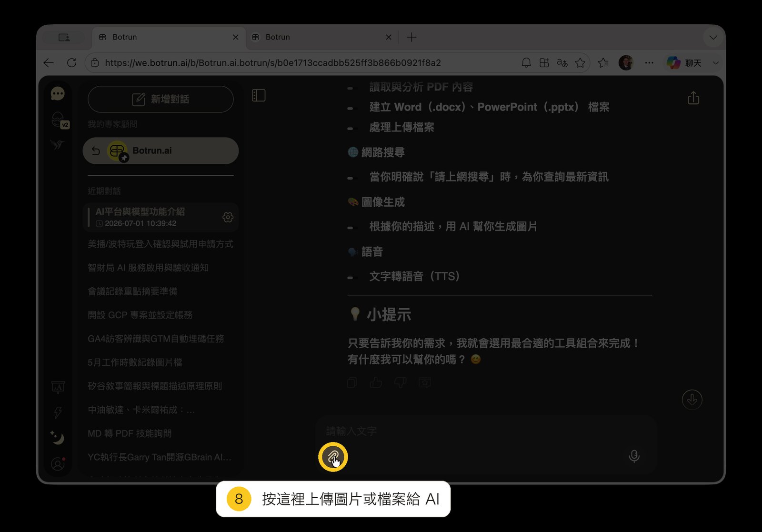
Task: Open conversation 會議記錄重點摘要準備
Action: click(x=132, y=291)
